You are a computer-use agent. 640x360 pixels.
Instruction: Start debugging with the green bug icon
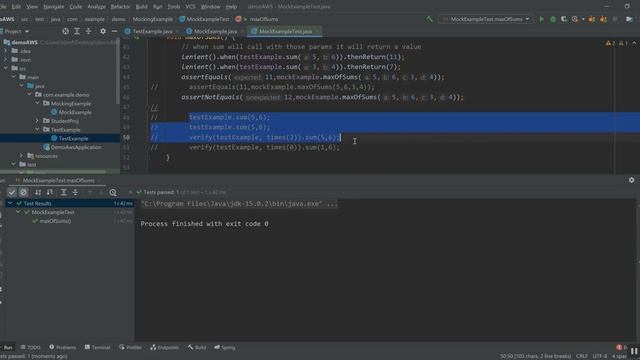point(553,19)
